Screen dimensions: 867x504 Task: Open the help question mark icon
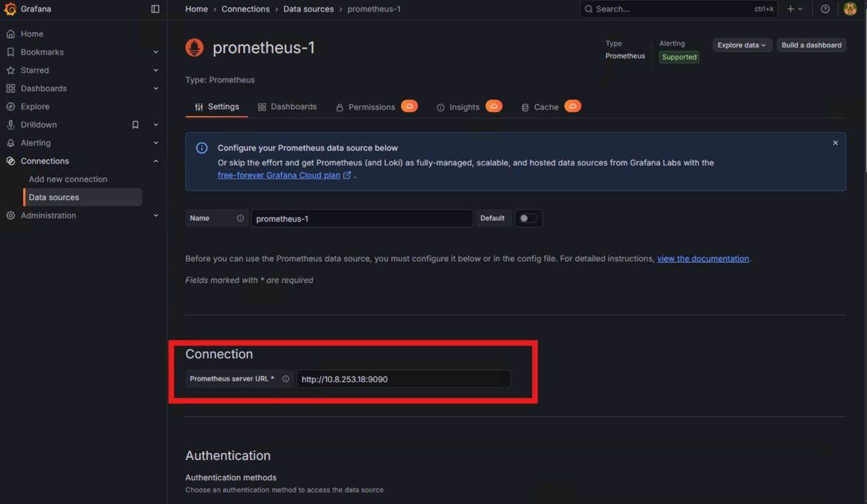[825, 9]
